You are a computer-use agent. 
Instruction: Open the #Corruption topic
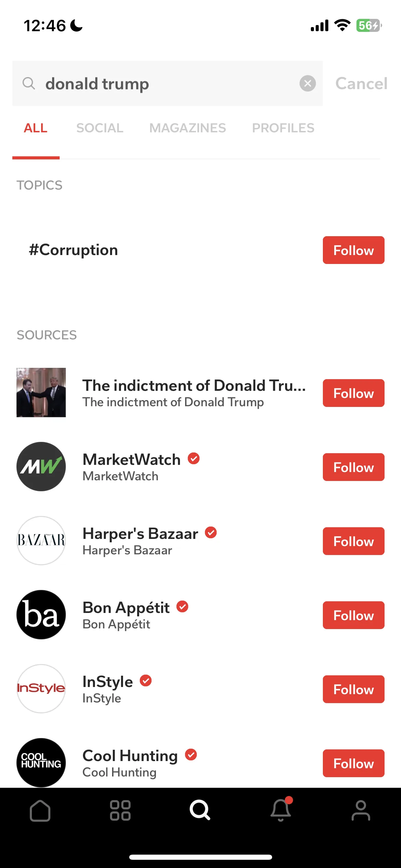[73, 250]
